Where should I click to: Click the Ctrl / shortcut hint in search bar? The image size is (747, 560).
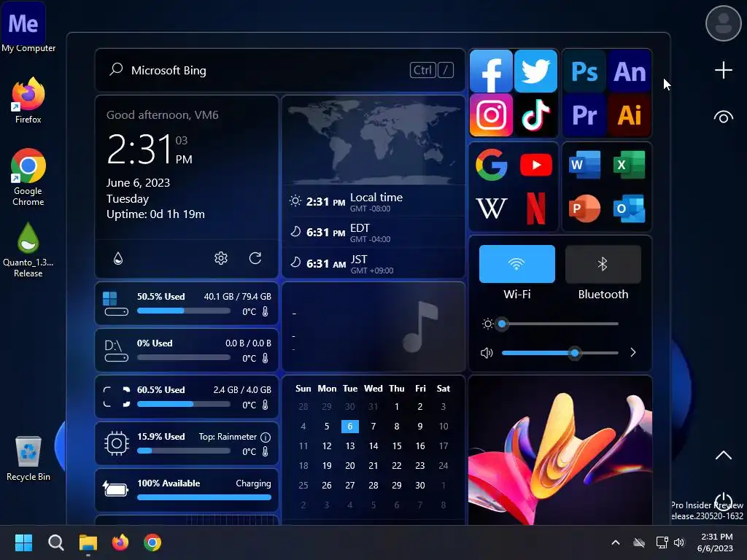432,70
